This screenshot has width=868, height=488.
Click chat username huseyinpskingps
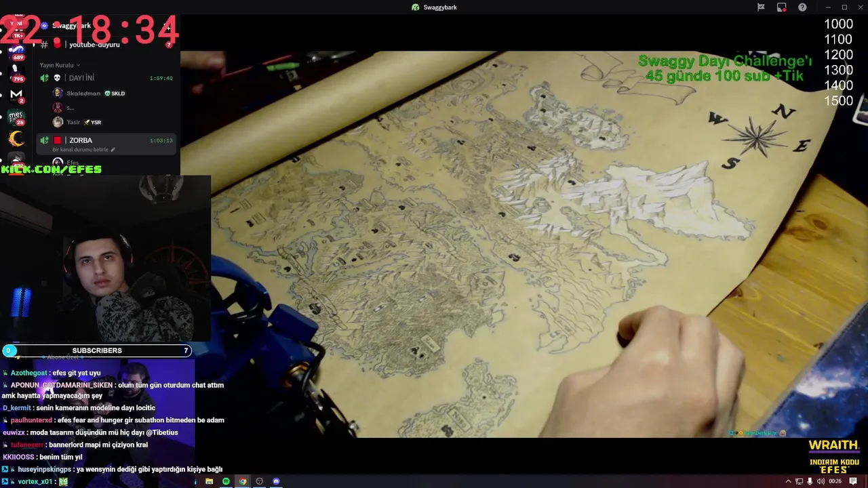pyautogui.click(x=44, y=469)
